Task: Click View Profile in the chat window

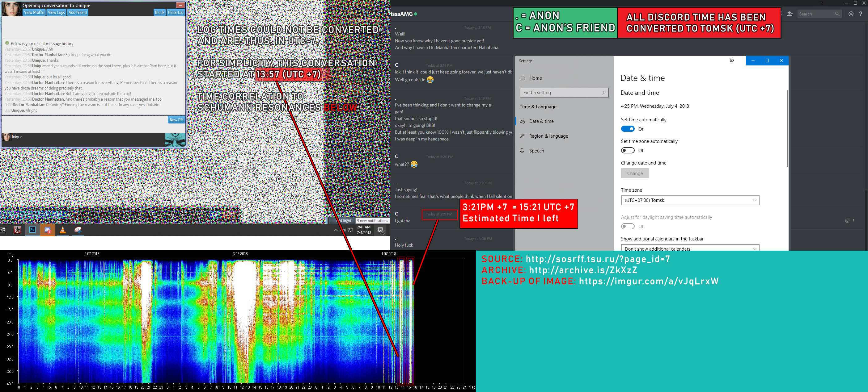Action: coord(34,12)
